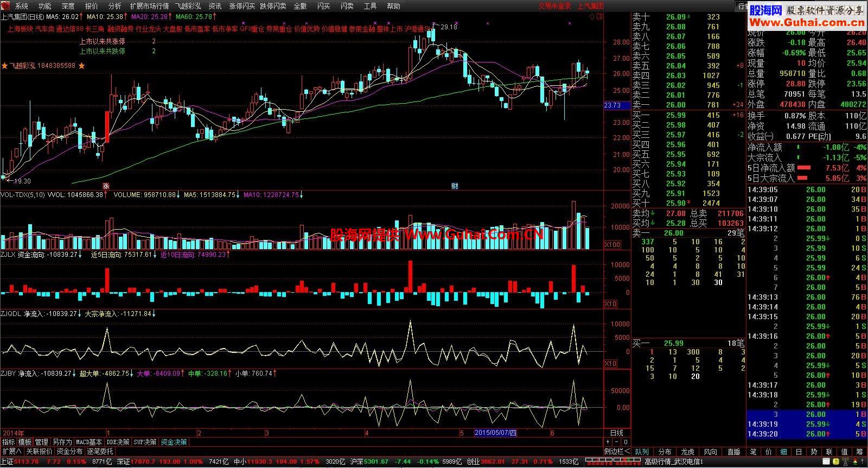
Task: Open the 逐笔委托 tab
Action: (x=100, y=451)
